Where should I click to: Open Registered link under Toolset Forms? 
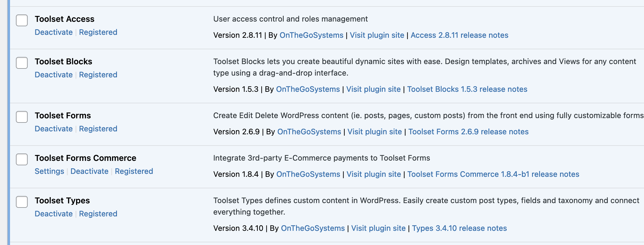coord(98,129)
